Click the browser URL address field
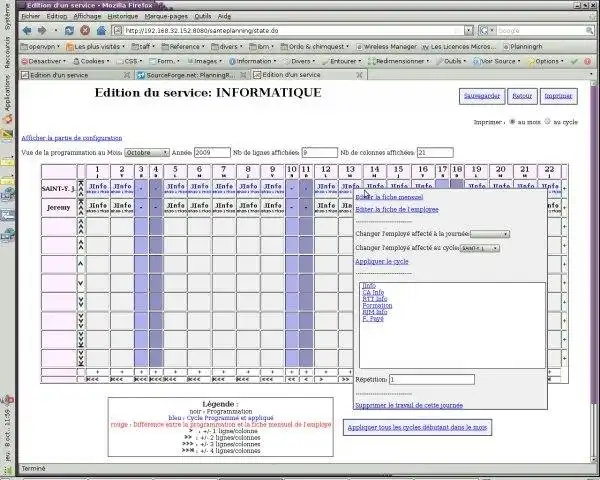This screenshot has width=600, height=480. (288, 31)
